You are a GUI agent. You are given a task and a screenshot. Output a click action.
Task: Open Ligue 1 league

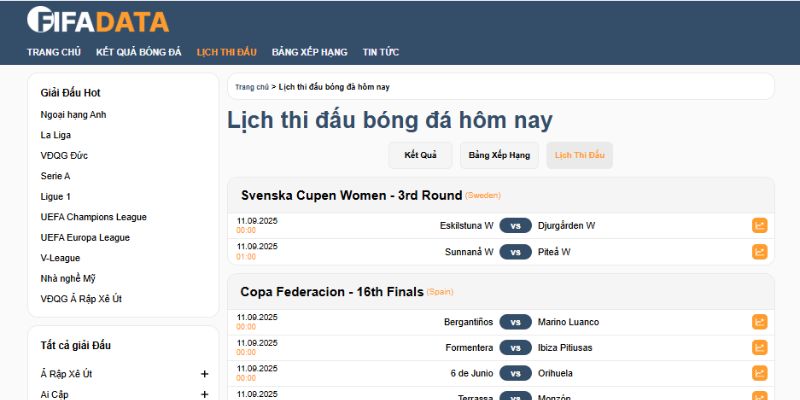coord(56,196)
